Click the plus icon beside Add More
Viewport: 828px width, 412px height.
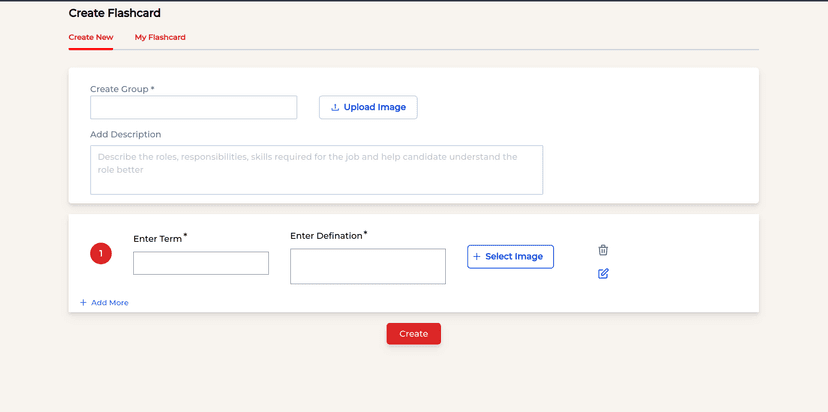[83, 302]
